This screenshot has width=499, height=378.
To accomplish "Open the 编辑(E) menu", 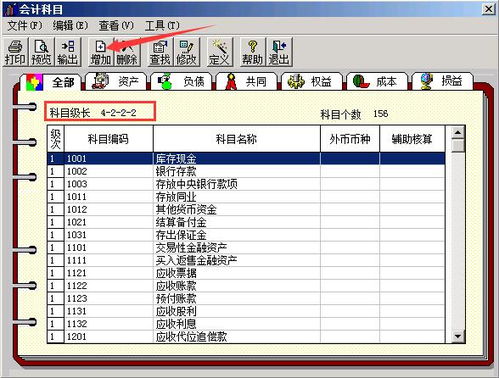I will point(70,25).
